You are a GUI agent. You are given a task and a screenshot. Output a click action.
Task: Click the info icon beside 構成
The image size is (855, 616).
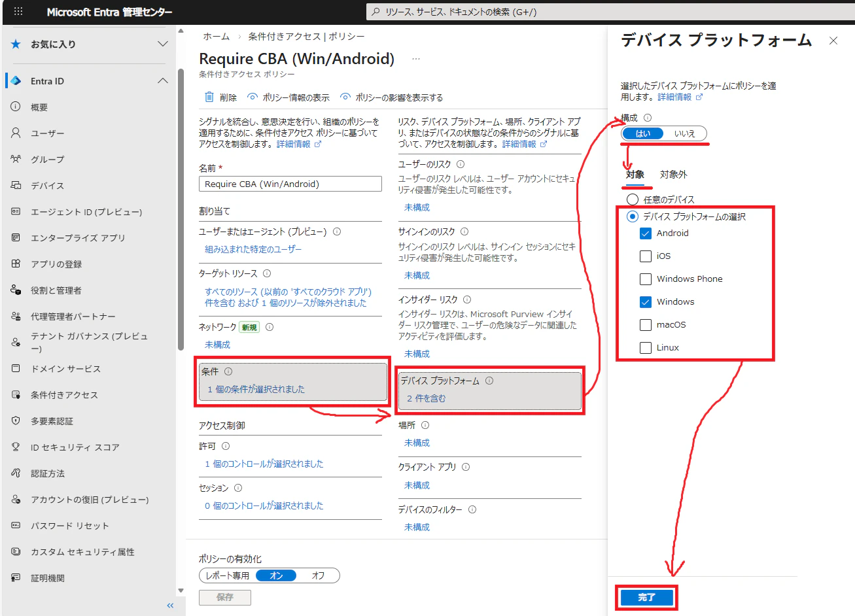648,118
